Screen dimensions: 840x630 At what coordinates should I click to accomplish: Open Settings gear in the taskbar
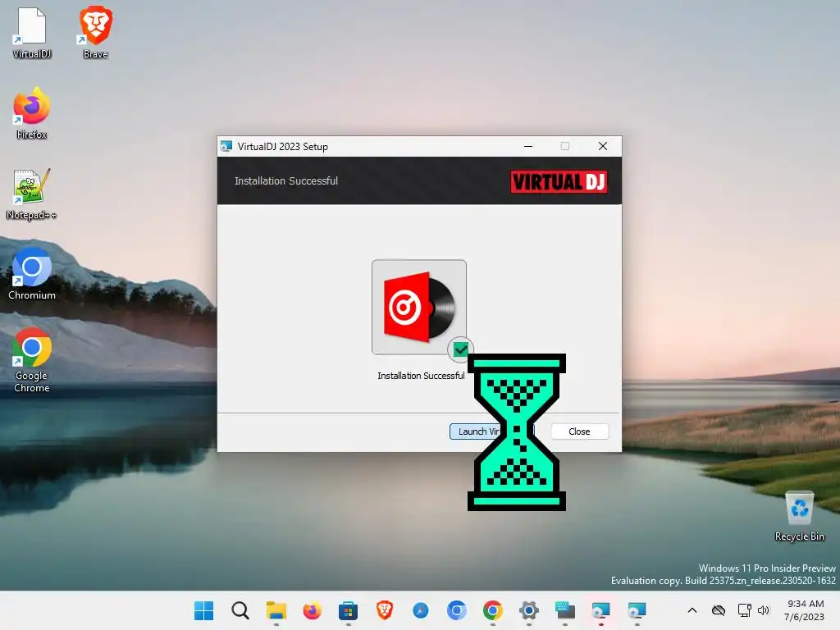click(529, 610)
